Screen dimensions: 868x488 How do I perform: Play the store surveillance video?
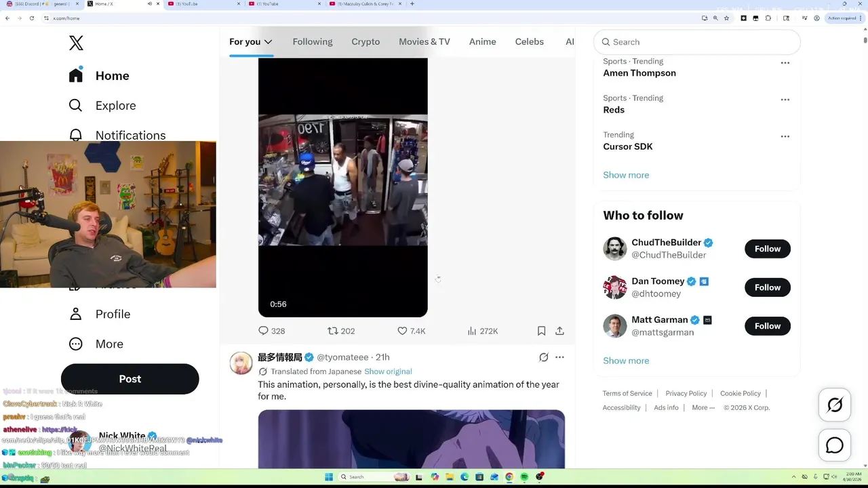(342, 187)
